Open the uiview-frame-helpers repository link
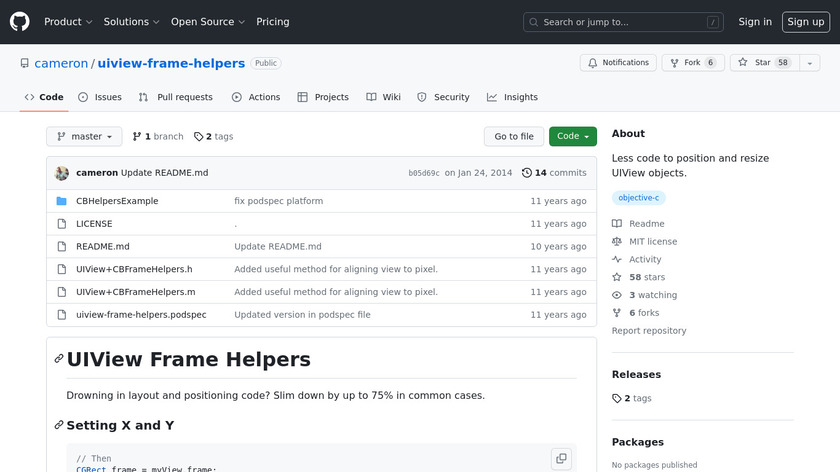840x472 pixels. [171, 63]
